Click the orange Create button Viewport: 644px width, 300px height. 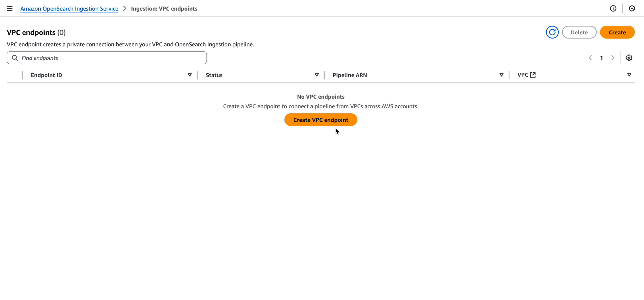tap(617, 32)
